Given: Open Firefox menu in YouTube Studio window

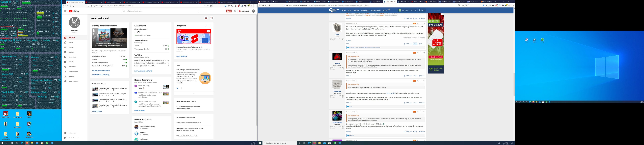Looking at the screenshot, I should coord(255,6).
